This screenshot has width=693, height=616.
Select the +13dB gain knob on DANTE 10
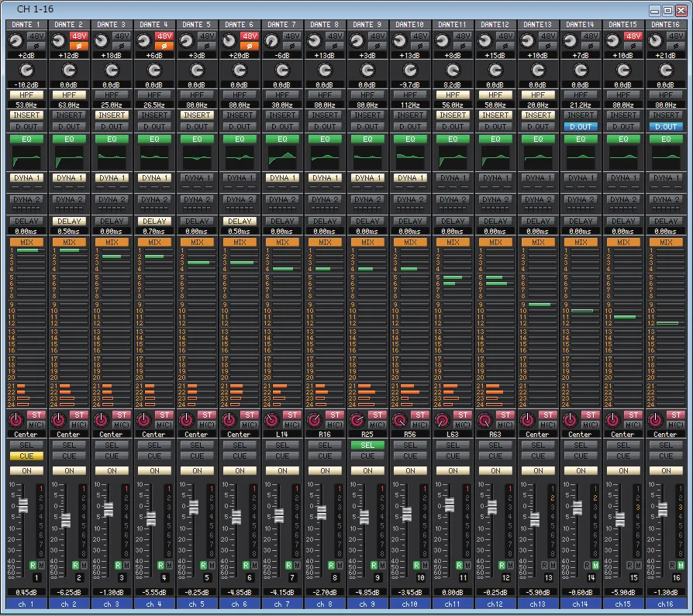coord(399,41)
